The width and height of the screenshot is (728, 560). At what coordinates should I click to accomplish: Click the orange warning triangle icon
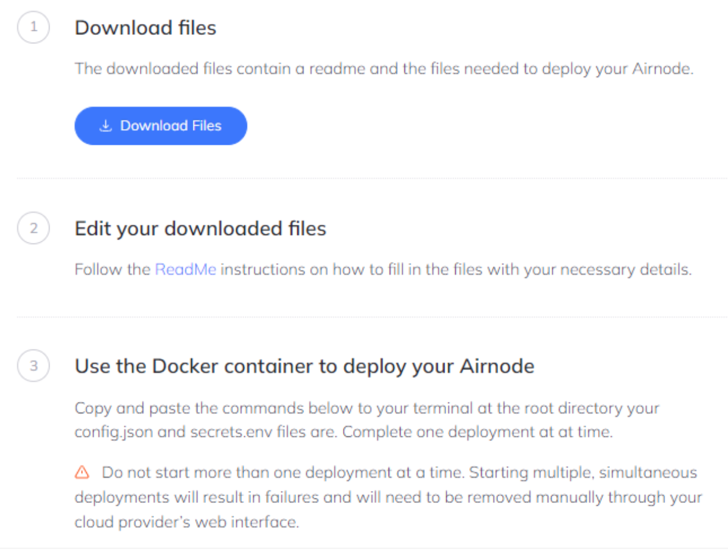(x=82, y=472)
